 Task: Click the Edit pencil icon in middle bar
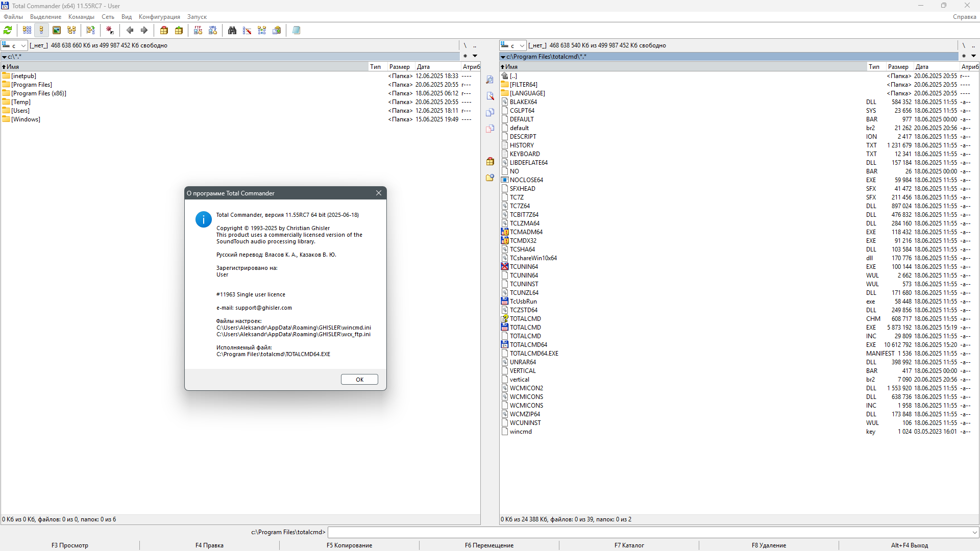(490, 96)
